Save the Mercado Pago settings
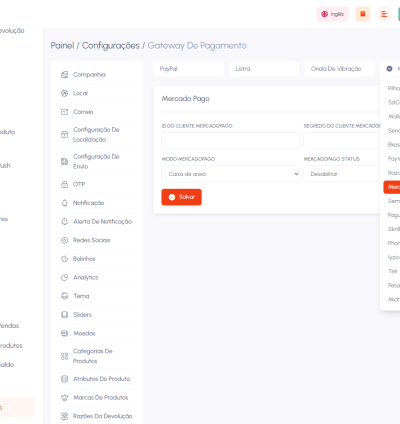Screen dimensions: 400x424 182,197
